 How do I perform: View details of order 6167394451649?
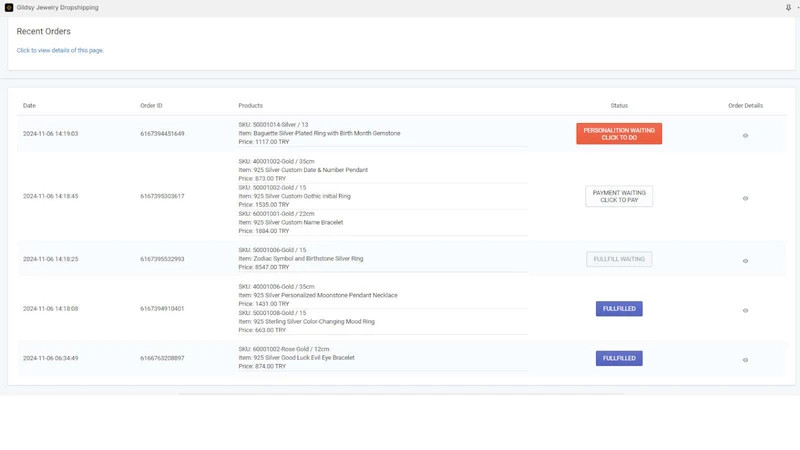745,136
